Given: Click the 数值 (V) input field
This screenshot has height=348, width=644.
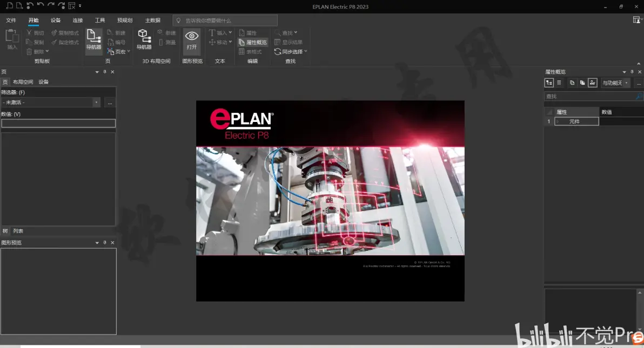Looking at the screenshot, I should pos(58,123).
